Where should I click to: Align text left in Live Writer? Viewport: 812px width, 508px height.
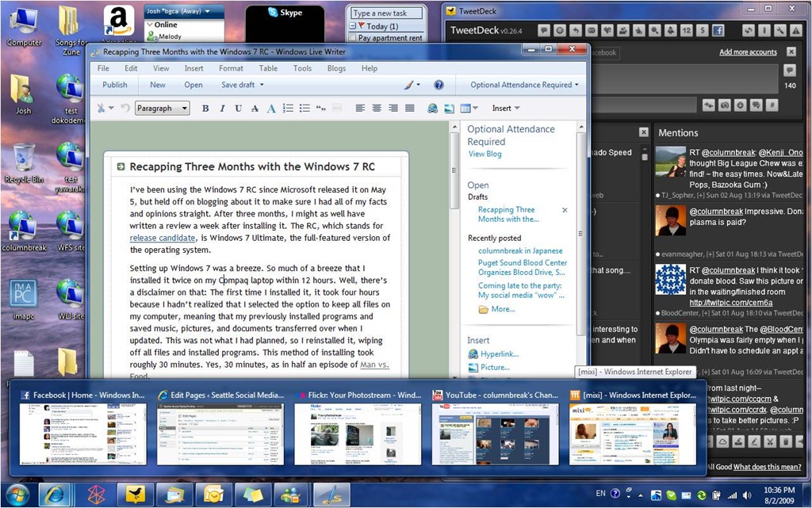click(361, 108)
